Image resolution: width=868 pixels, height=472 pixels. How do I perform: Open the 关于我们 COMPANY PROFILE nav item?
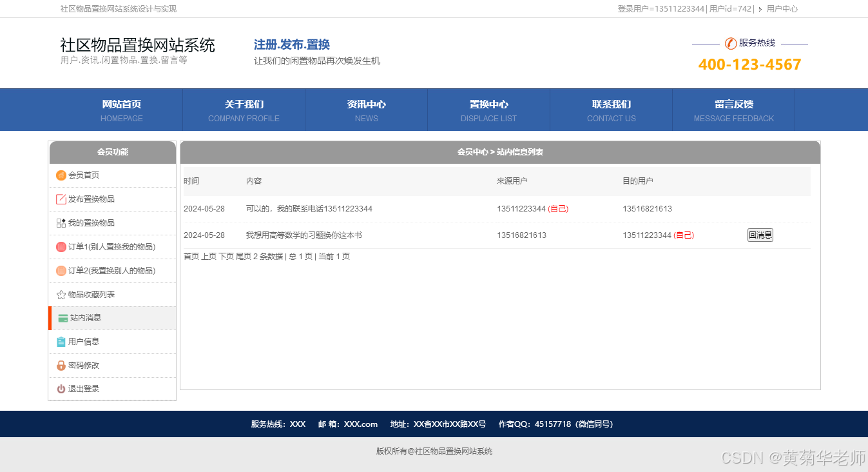pos(244,110)
